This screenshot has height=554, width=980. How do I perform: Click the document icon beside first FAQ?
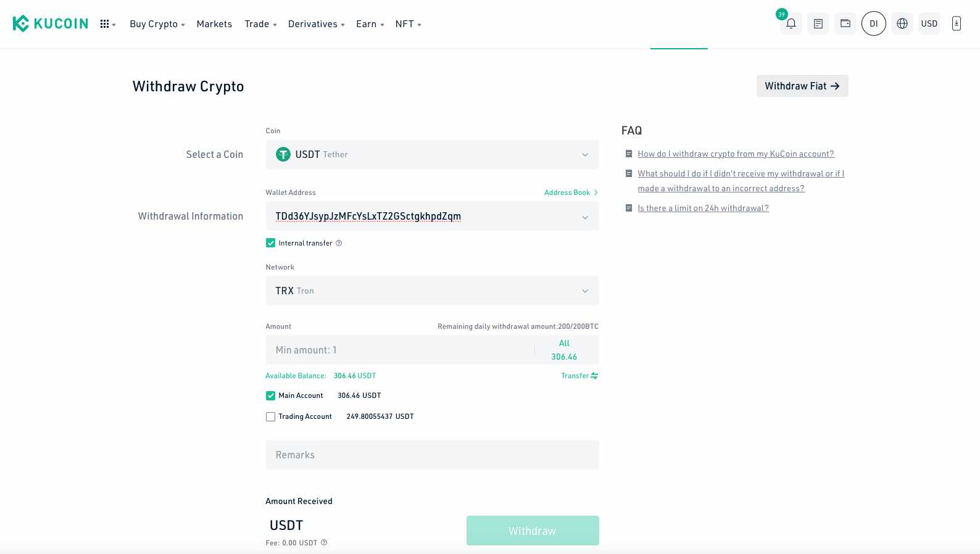tap(629, 154)
